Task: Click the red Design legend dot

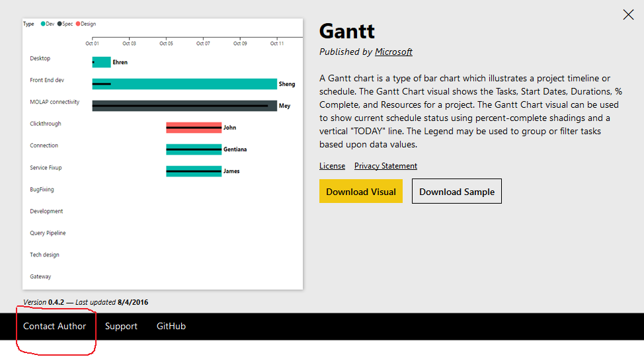Action: pyautogui.click(x=78, y=24)
